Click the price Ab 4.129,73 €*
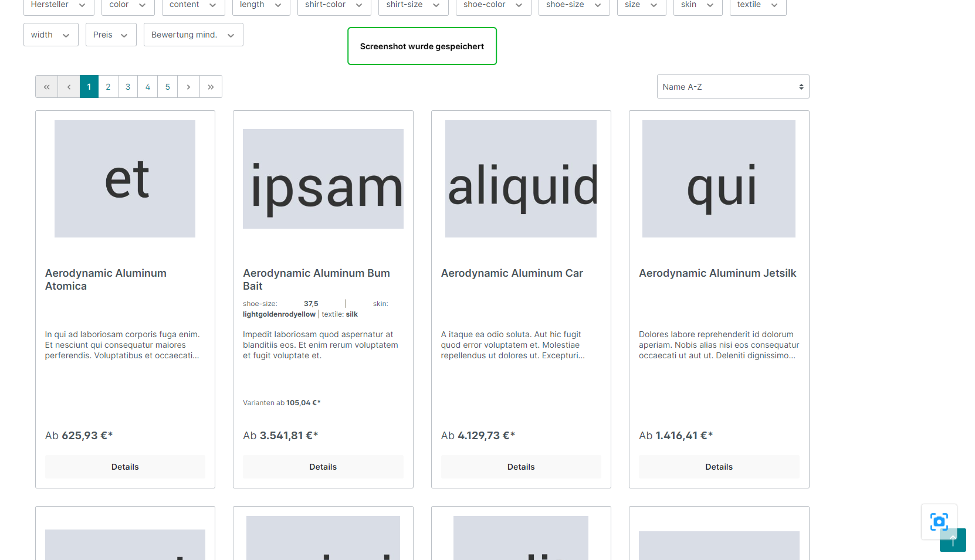The image size is (975, 560). (478, 436)
